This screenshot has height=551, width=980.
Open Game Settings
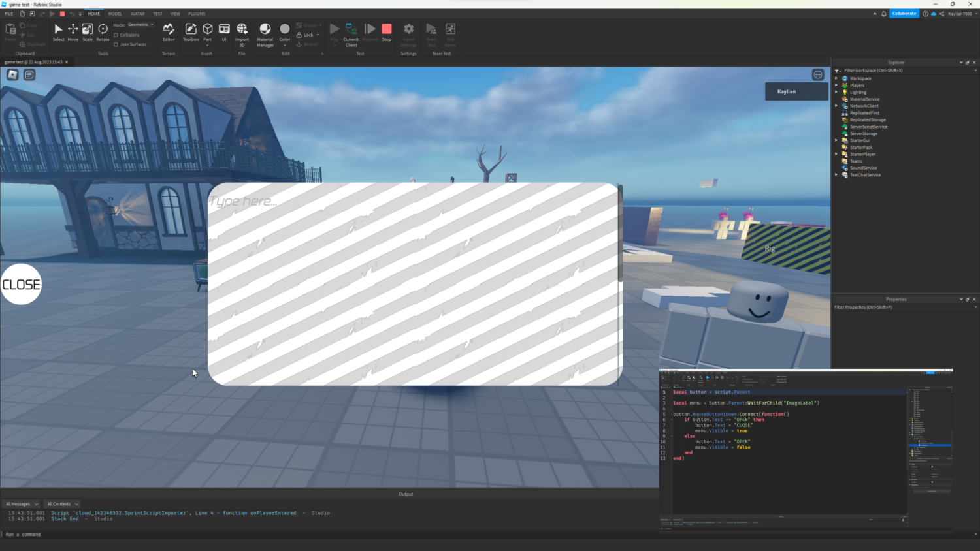[x=408, y=31]
